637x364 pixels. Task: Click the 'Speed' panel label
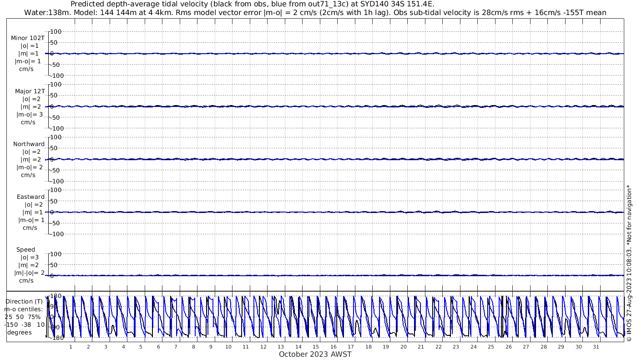(26, 249)
